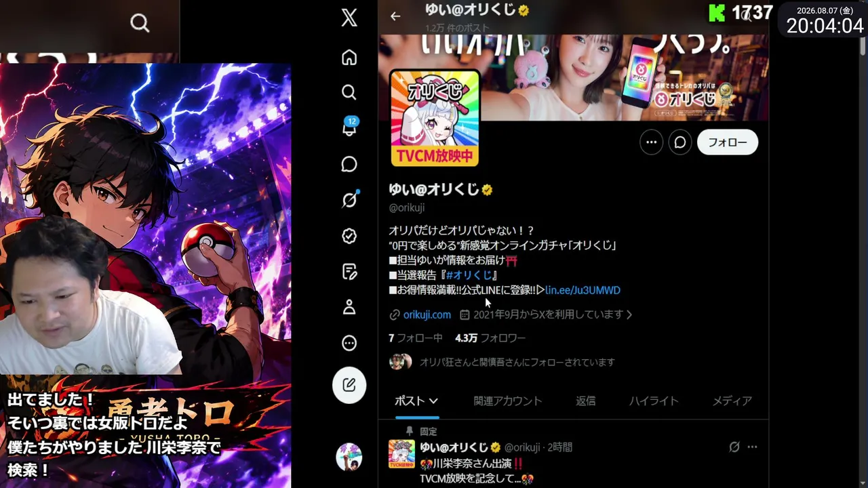Screen dimensions: 868x488
Task: Click the ゆい@オリくじ title in top header
Action: [470, 10]
